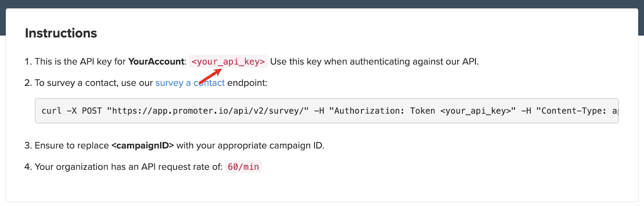Click the word "curl" in the code block
This screenshot has width=644, height=206.
[52, 111]
